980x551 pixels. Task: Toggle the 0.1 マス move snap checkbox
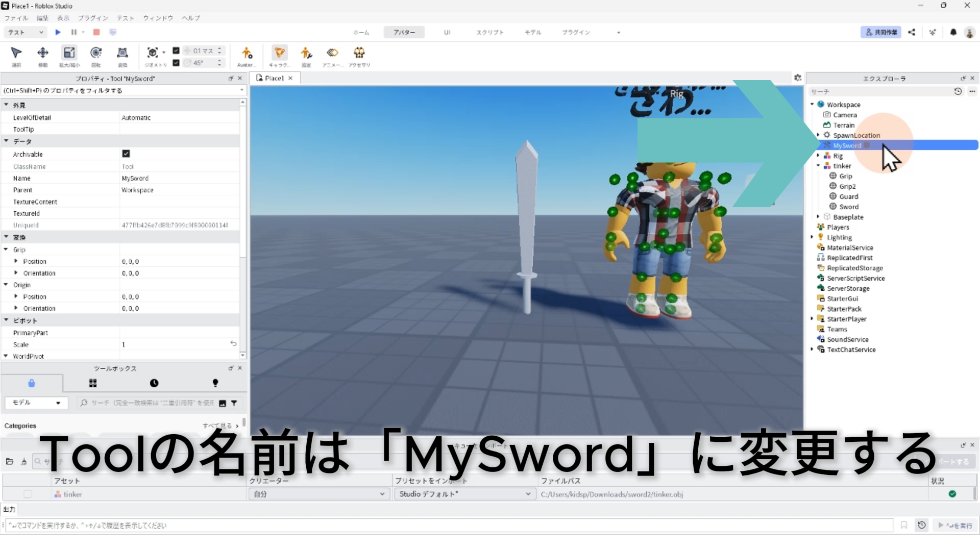click(x=176, y=51)
